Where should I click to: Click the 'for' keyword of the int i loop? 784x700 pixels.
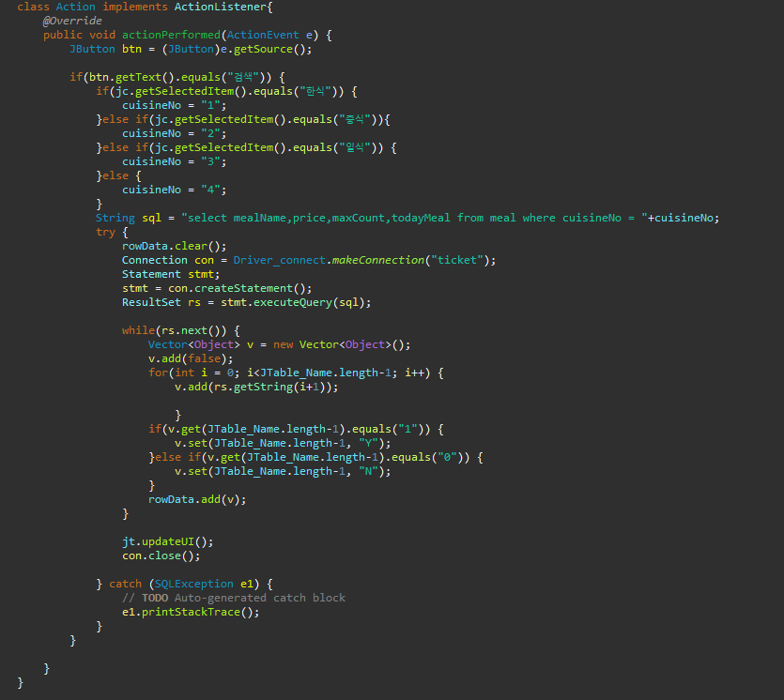tap(158, 373)
